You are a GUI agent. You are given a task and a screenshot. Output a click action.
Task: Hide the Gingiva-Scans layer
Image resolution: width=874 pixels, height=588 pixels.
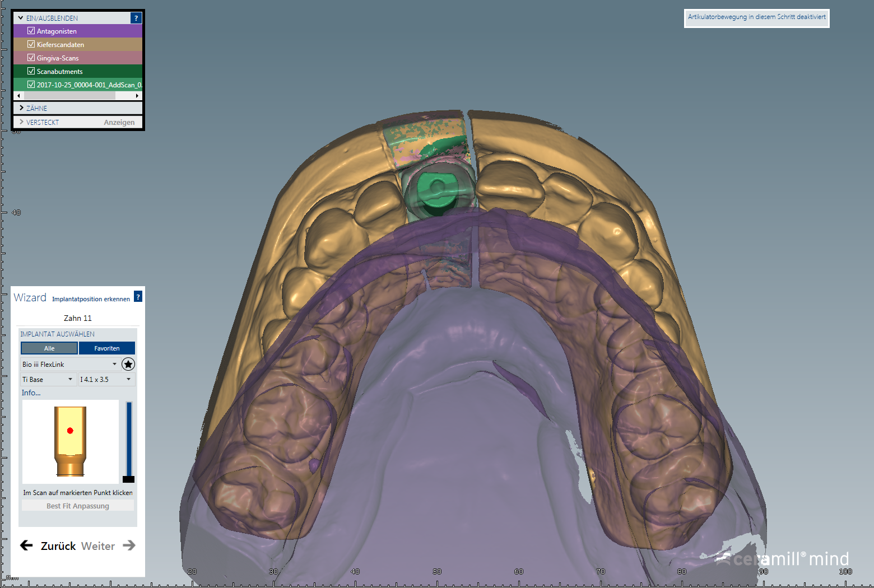click(x=31, y=58)
